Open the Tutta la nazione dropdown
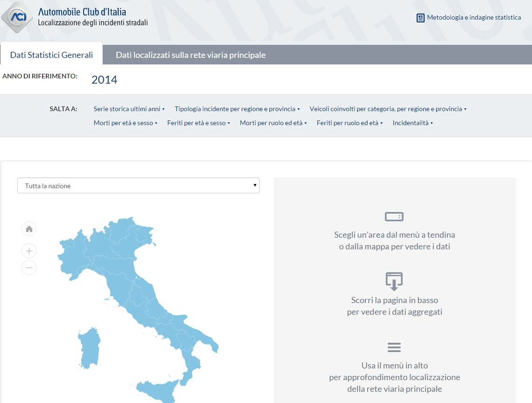 (x=138, y=185)
